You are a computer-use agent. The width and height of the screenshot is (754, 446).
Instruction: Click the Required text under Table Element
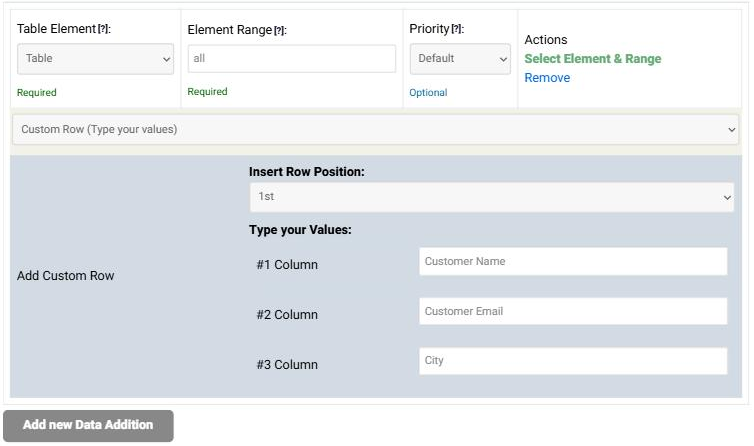pyautogui.click(x=37, y=92)
